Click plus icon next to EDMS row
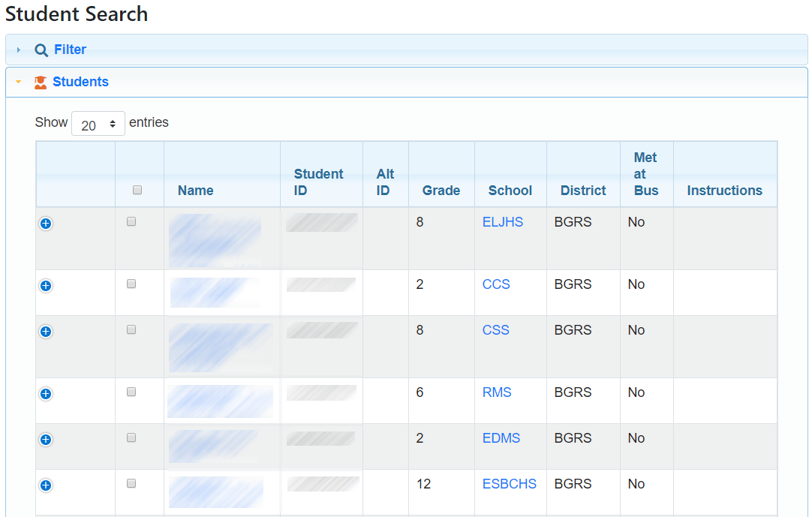812x517 pixels. [x=46, y=440]
